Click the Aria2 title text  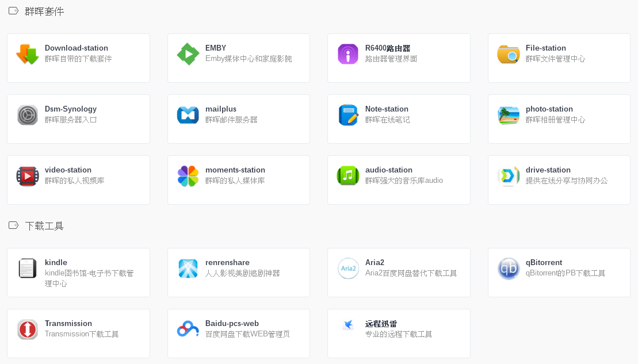click(375, 262)
